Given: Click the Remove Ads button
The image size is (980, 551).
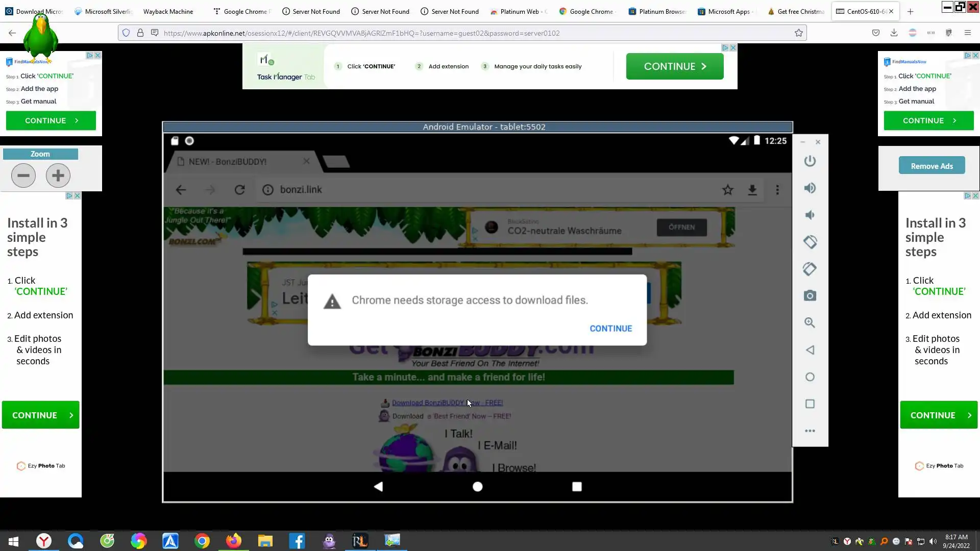Looking at the screenshot, I should click(932, 166).
